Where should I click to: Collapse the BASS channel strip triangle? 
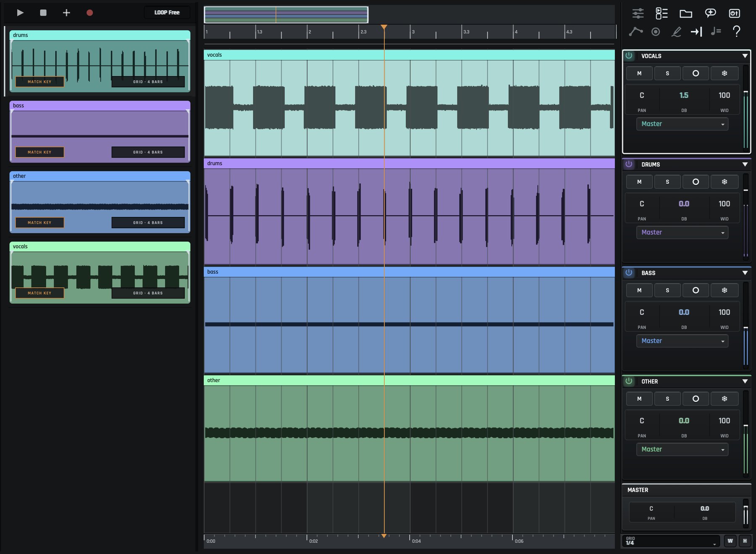[x=745, y=273]
